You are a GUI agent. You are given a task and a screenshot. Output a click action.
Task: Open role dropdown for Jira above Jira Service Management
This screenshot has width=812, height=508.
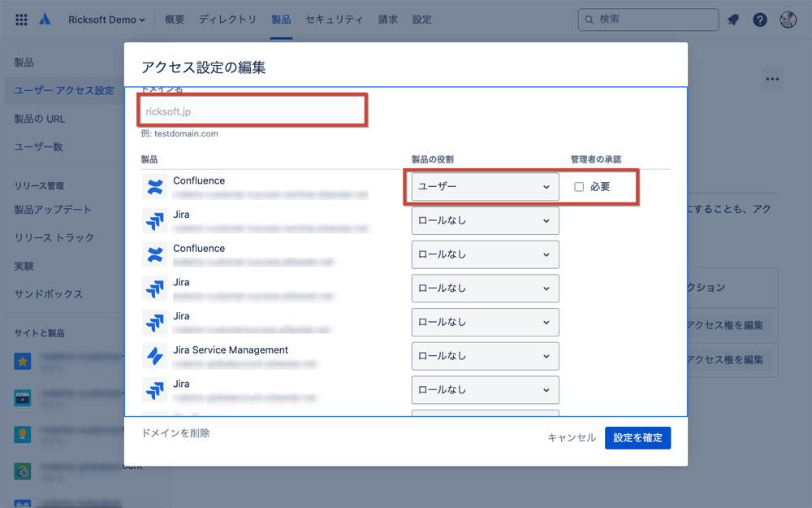pyautogui.click(x=486, y=322)
